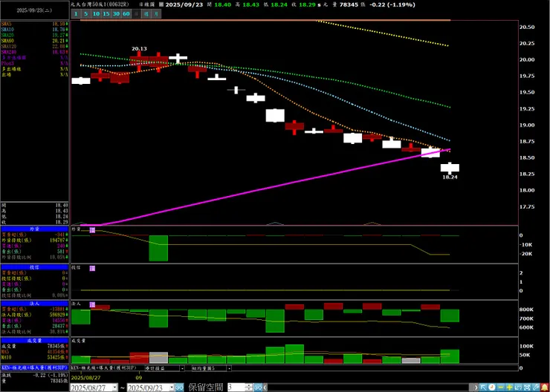Open the settings icon in the 外資 chart panel
The height and width of the screenshot is (392, 550).
click(x=92, y=230)
